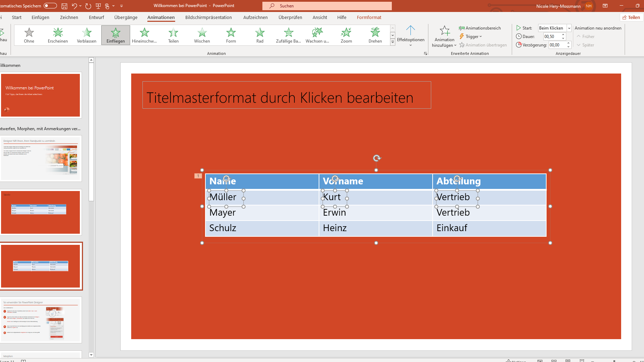The width and height of the screenshot is (644, 362).
Task: Apply the Einfliegen animation
Action: [115, 35]
